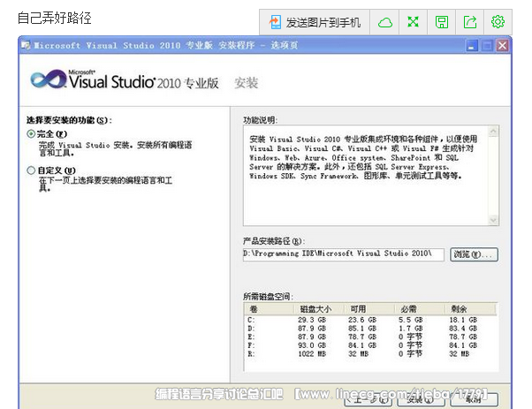Click the green share export icon
The height and width of the screenshot is (409, 532).
(470, 22)
